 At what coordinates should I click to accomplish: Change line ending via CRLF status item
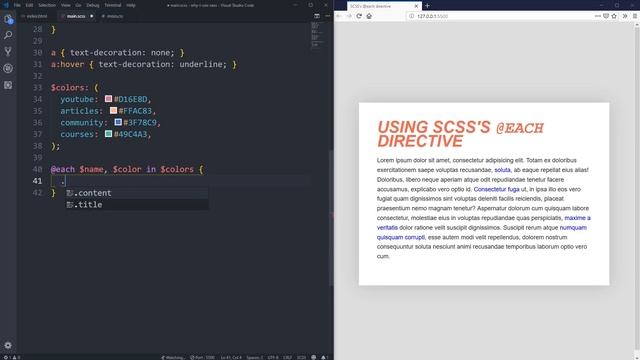(287, 357)
